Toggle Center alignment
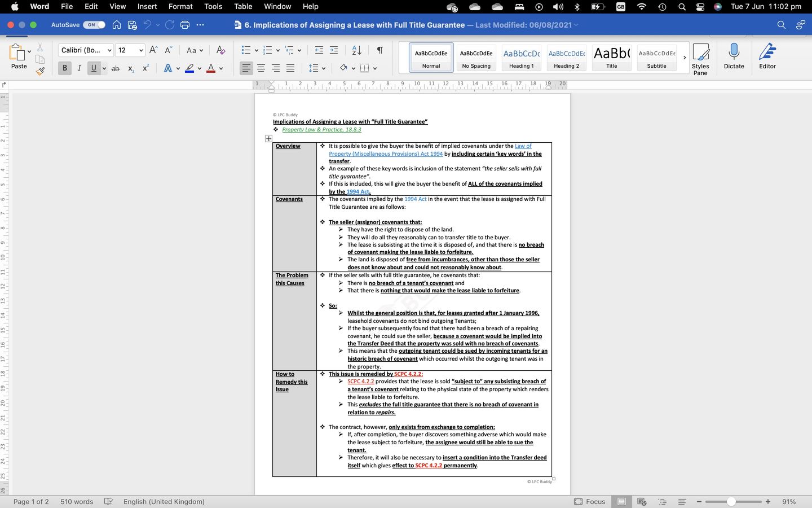812x508 pixels. tap(261, 68)
